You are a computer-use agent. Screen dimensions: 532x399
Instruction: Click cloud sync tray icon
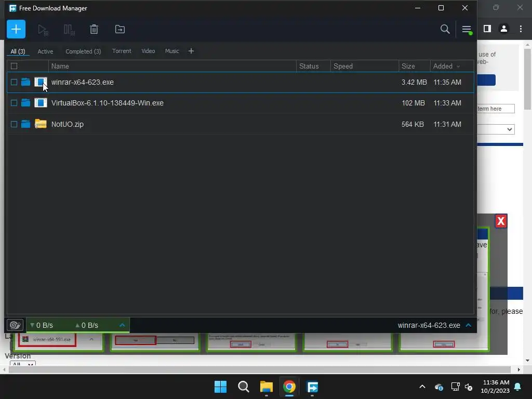tap(438, 387)
